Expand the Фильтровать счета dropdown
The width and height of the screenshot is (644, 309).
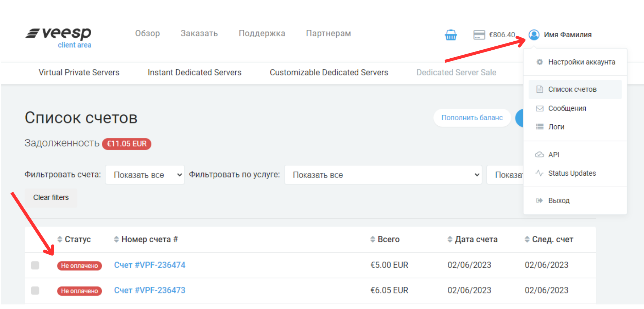coord(145,175)
